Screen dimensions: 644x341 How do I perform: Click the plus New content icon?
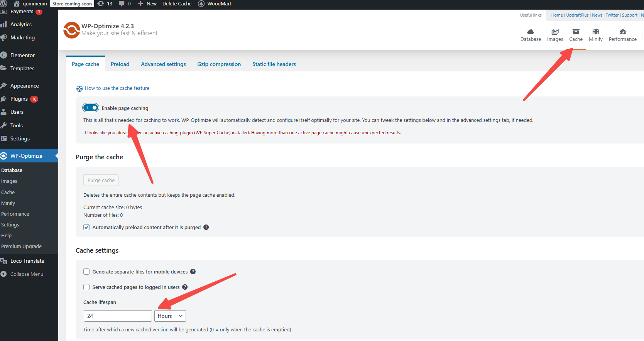140,3
